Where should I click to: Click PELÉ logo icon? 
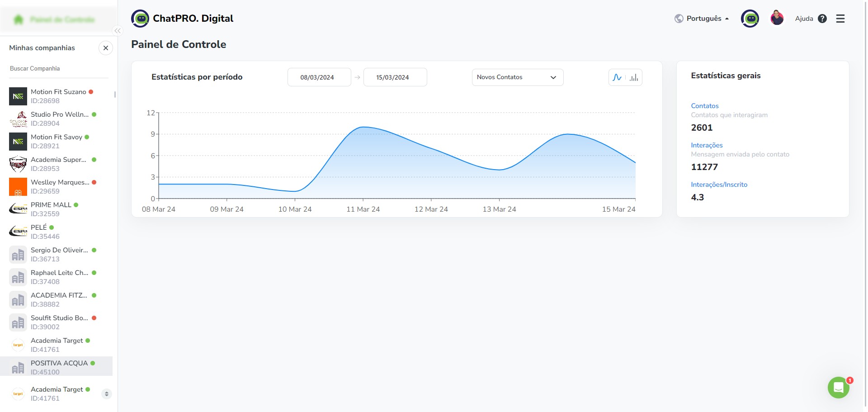[x=18, y=232]
